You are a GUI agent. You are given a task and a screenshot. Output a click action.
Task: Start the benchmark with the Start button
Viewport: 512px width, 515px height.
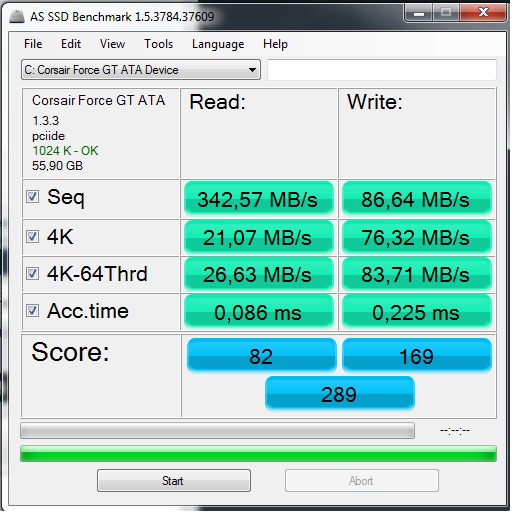point(174,481)
